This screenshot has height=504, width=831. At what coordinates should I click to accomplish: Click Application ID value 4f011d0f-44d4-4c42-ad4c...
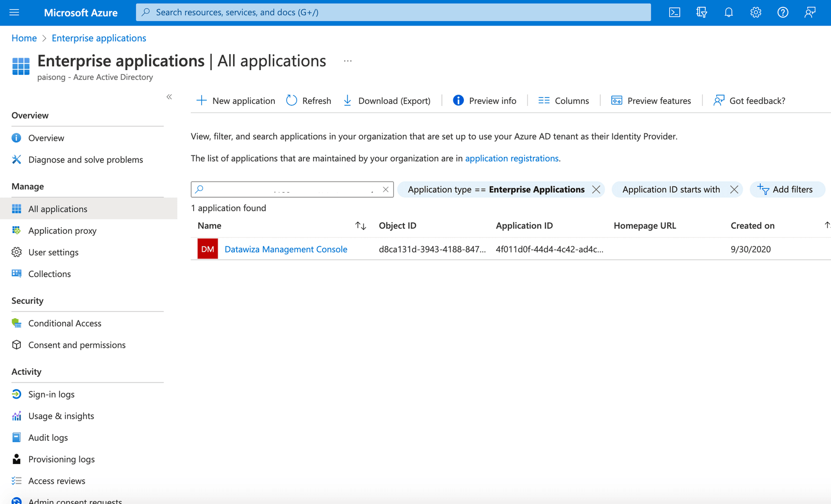[x=549, y=249]
